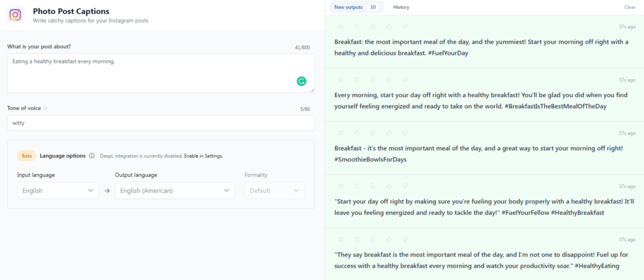Open the Output language English (American) dropdown
644x280 pixels.
175,191
